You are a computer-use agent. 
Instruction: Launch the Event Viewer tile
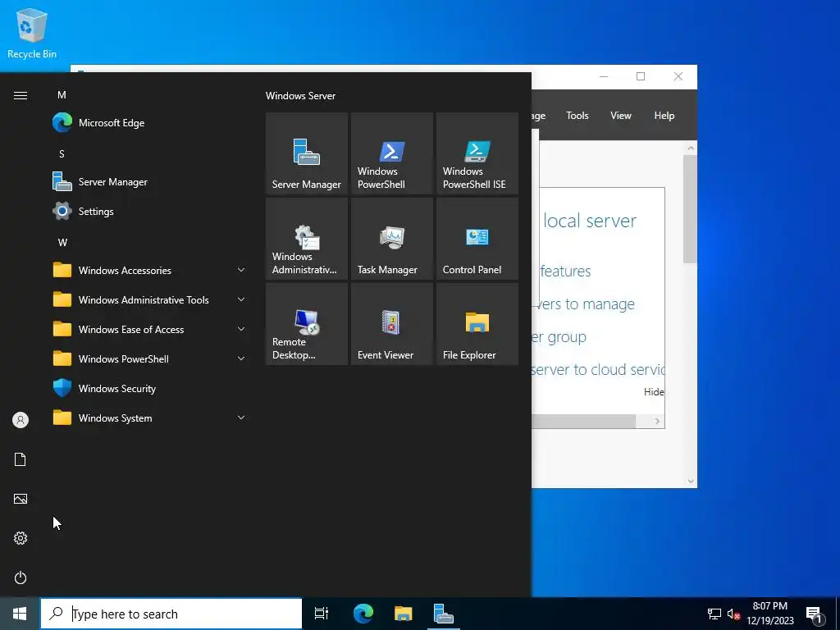391,324
